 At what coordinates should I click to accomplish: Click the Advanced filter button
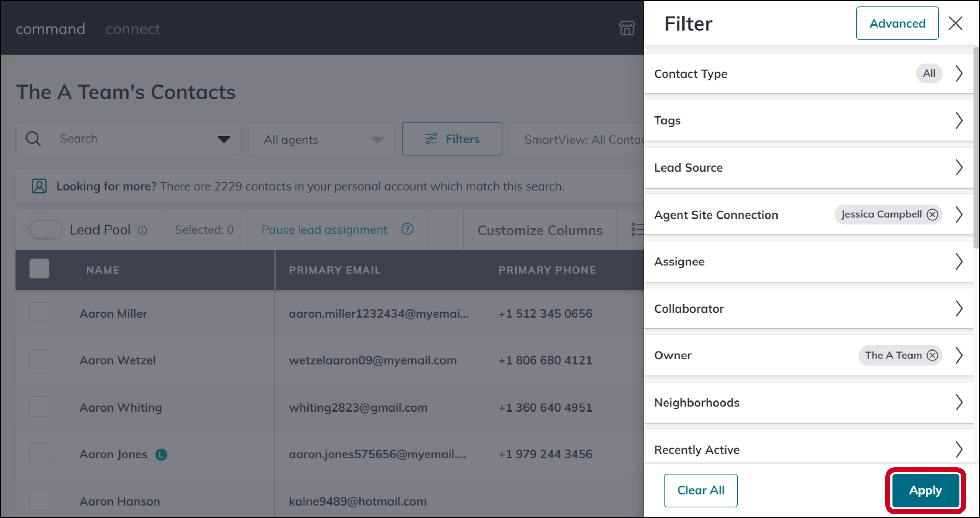pos(897,23)
